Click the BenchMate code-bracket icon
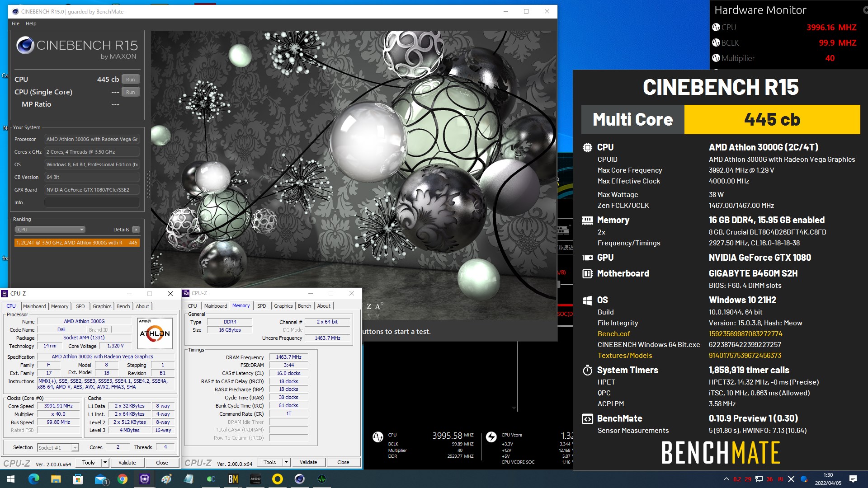Viewport: 868px width, 488px height. (x=587, y=419)
